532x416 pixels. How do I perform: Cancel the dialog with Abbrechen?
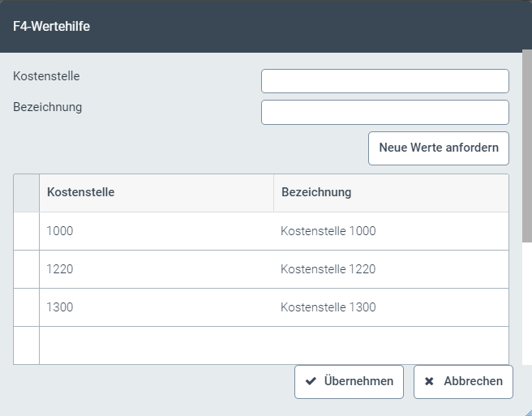(x=463, y=382)
